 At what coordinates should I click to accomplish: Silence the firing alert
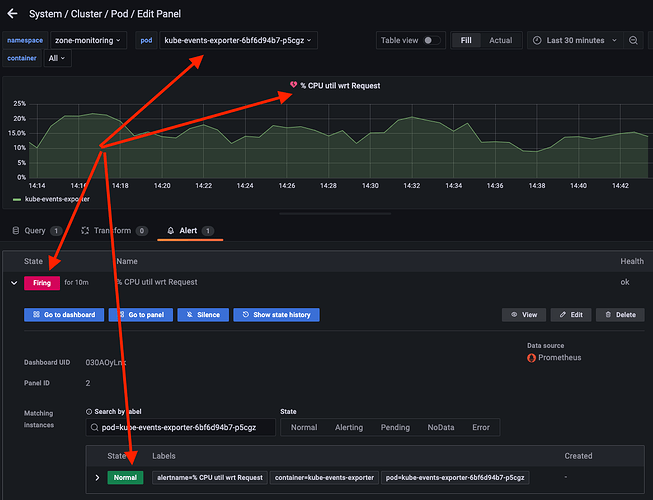203,315
